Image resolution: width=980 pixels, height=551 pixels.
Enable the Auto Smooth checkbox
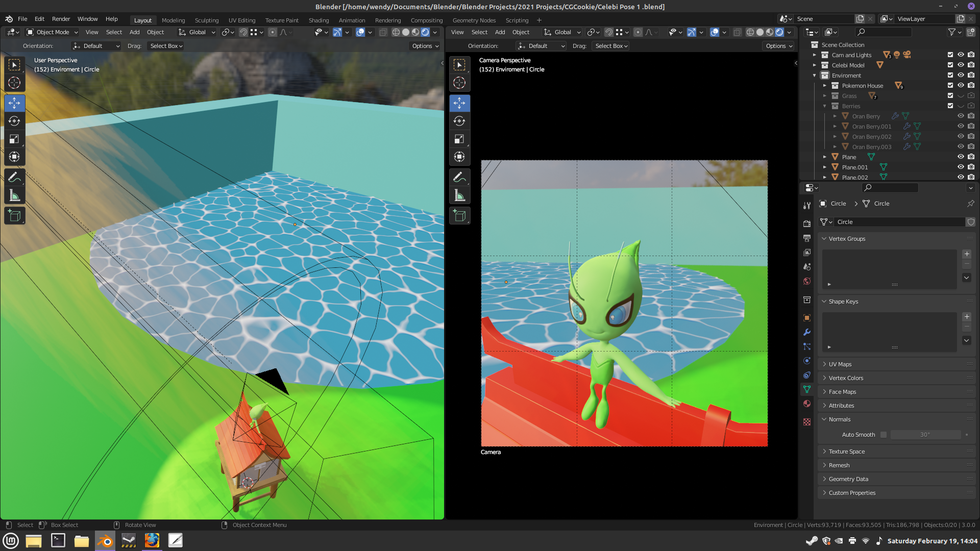(x=884, y=435)
